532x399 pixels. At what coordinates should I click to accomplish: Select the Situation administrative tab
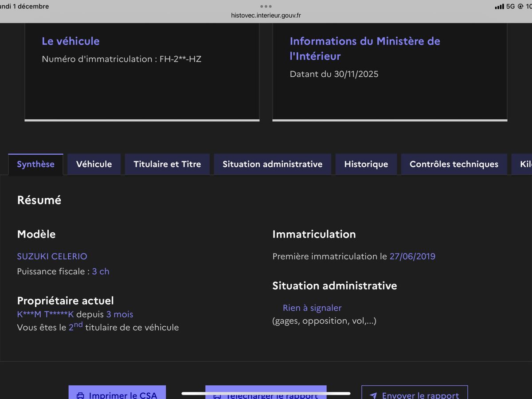[272, 164]
